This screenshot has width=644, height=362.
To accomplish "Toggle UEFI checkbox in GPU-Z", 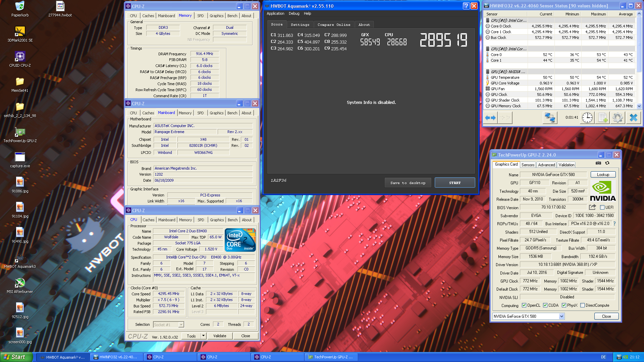I will point(602,207).
